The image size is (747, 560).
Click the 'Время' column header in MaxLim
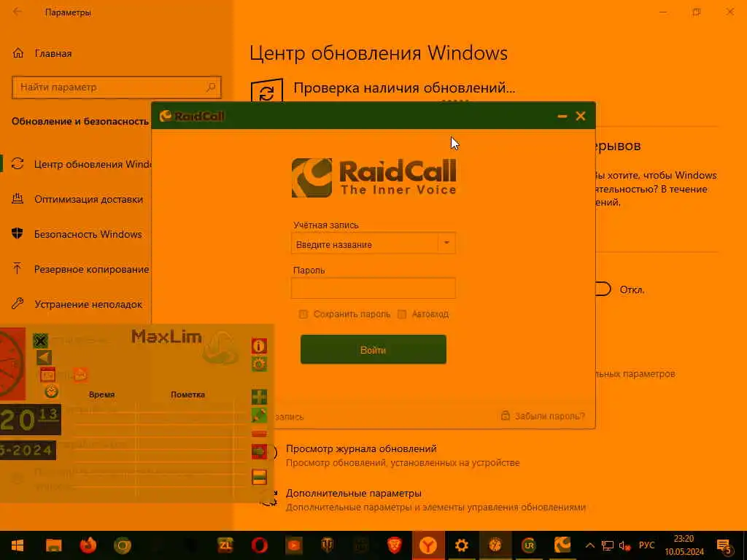[101, 394]
